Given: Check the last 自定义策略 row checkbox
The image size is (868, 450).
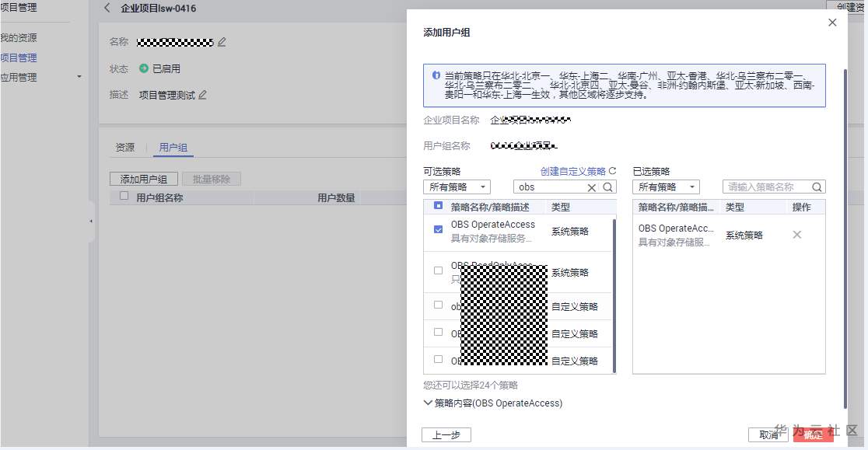Looking at the screenshot, I should tap(438, 359).
